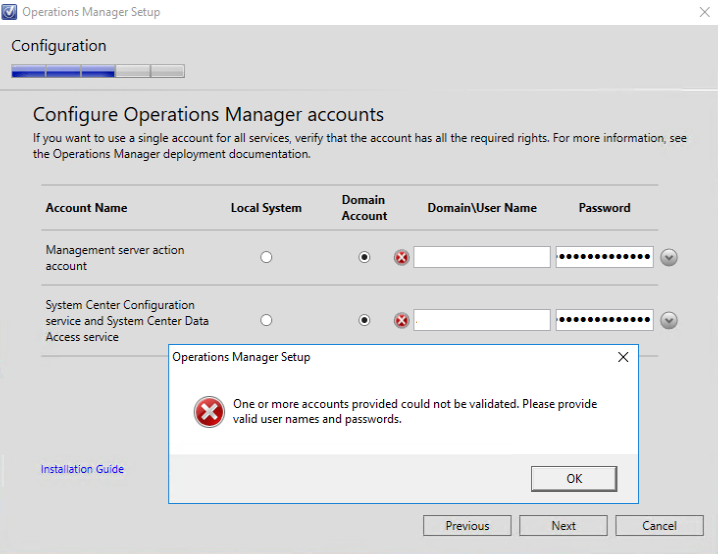
Task: Select Domain Account for Data Access service
Action: coord(364,320)
